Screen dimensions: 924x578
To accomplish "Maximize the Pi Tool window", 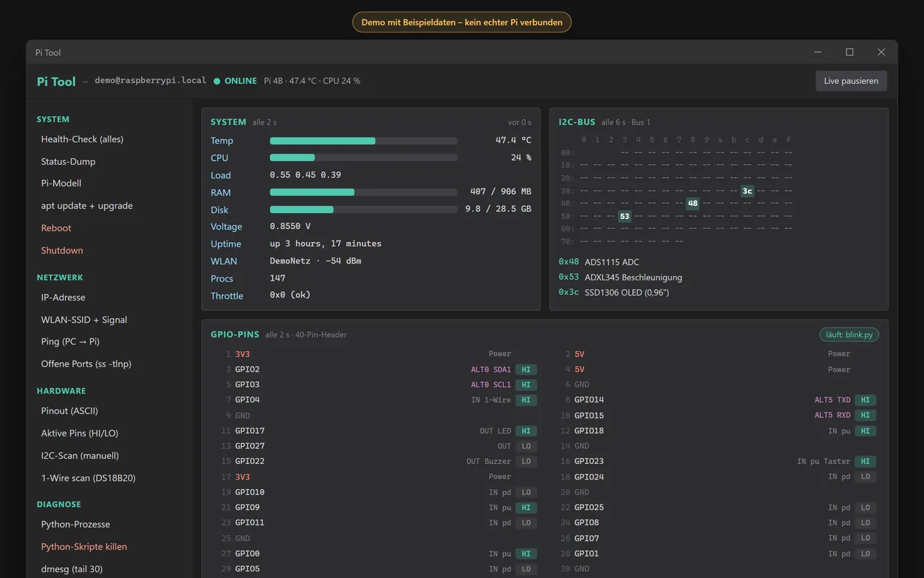I will pyautogui.click(x=850, y=52).
